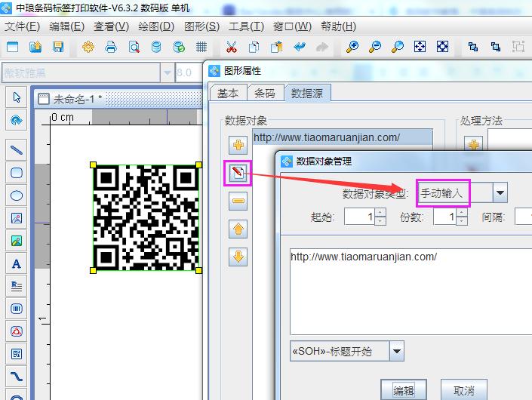Open the 工具(T) menu
The height and width of the screenshot is (400, 532).
click(x=246, y=26)
